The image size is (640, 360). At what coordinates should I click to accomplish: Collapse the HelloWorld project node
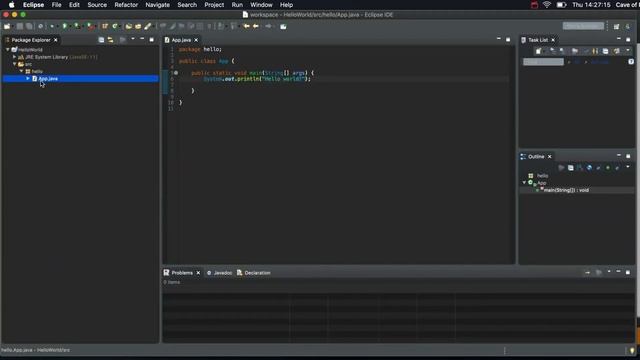8,49
